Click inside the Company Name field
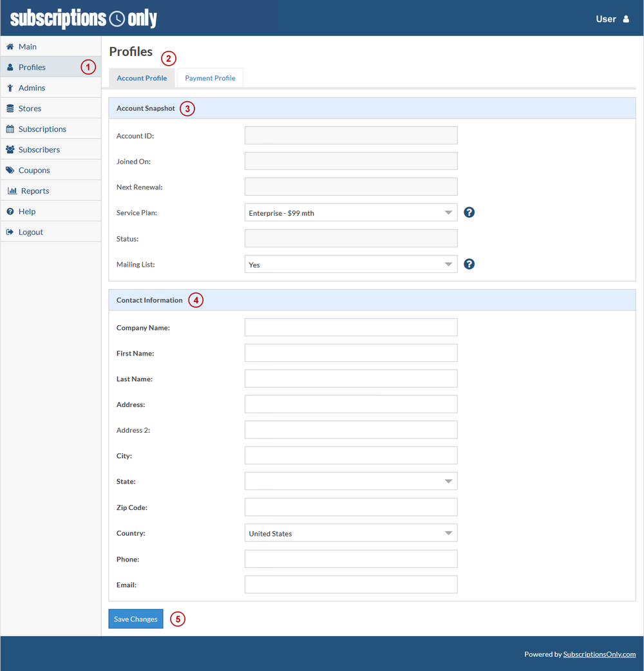The width and height of the screenshot is (644, 671). point(351,326)
